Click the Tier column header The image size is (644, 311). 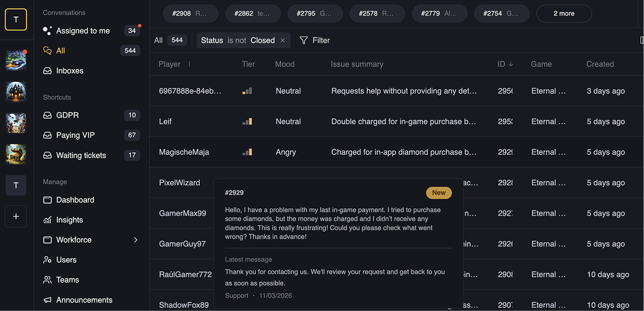[248, 64]
